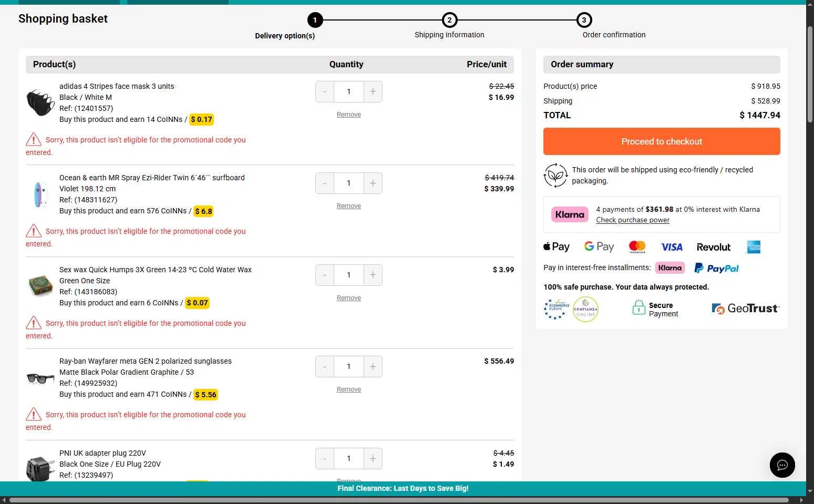Decrease quantity of Ray-ban Wayfarer sunglasses
This screenshot has height=504, width=814.
pos(325,366)
